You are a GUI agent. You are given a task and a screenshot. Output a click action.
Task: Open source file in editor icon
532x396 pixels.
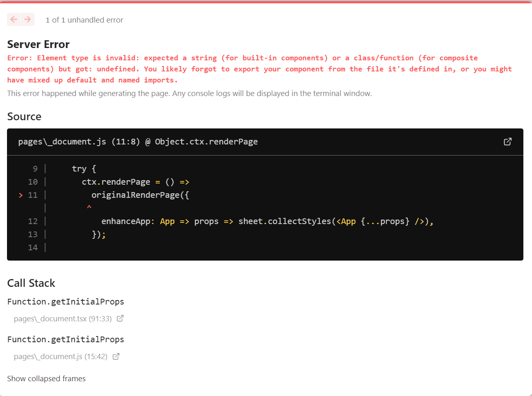pos(507,142)
